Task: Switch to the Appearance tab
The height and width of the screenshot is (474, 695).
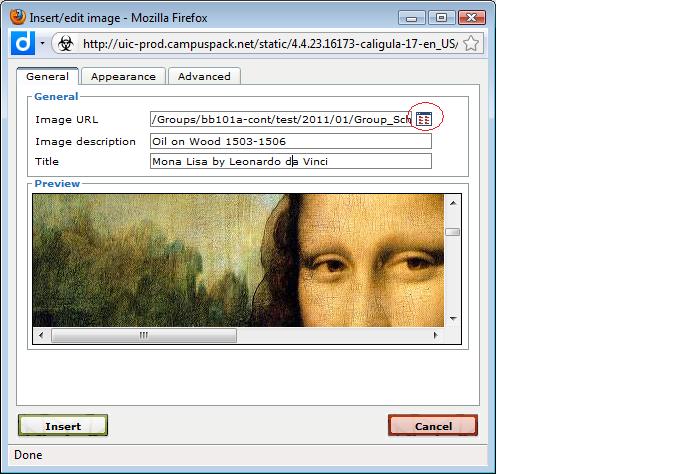Action: pyautogui.click(x=123, y=76)
